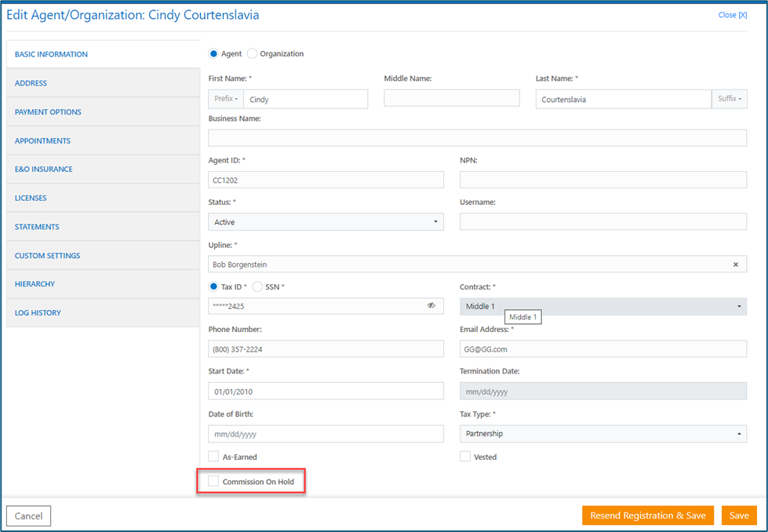The height and width of the screenshot is (532, 768).
Task: Open the Suffix dropdown
Action: point(729,99)
